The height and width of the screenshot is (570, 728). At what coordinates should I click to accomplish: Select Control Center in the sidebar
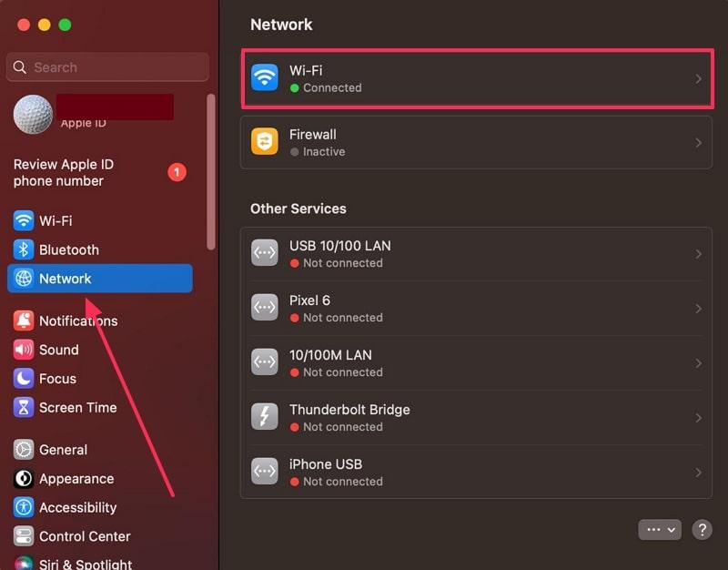(x=84, y=536)
